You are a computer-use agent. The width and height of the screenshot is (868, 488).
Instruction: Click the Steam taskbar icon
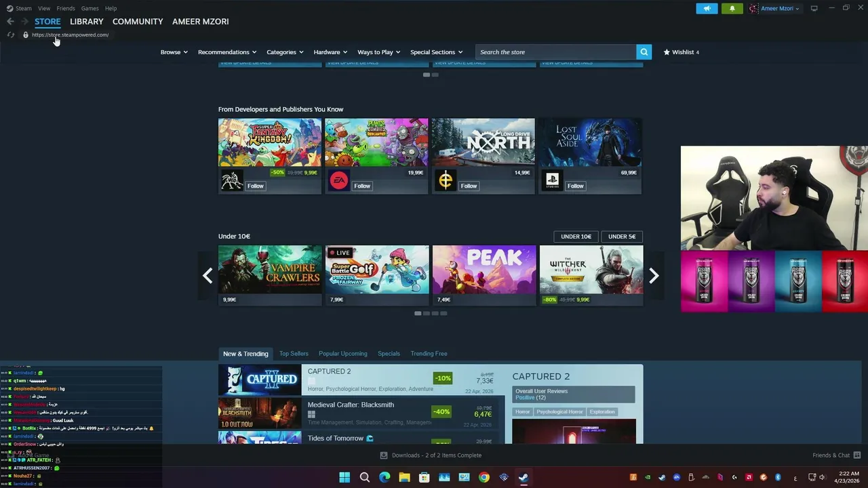coord(524,477)
